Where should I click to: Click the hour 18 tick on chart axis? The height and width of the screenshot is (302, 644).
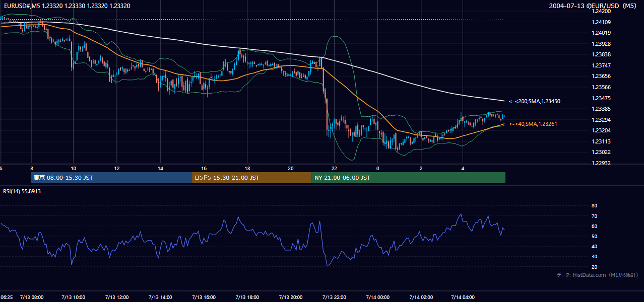247,168
